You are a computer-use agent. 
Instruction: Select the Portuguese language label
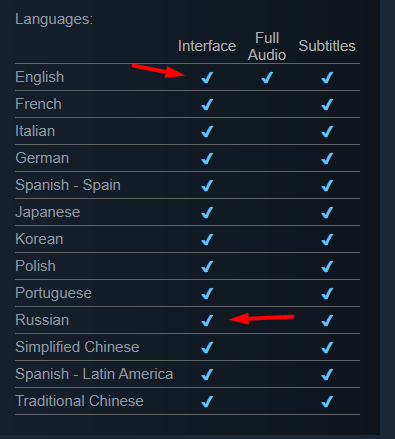pos(53,293)
